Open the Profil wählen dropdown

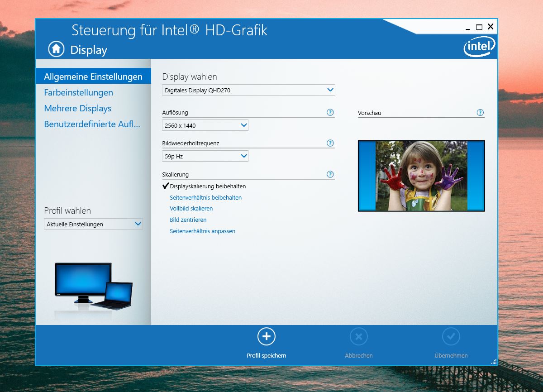93,224
